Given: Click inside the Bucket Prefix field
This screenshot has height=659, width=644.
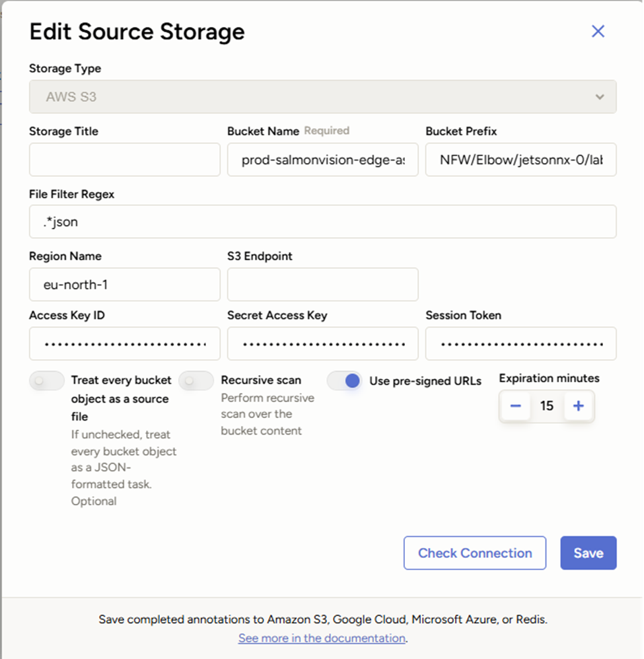Looking at the screenshot, I should [x=520, y=159].
